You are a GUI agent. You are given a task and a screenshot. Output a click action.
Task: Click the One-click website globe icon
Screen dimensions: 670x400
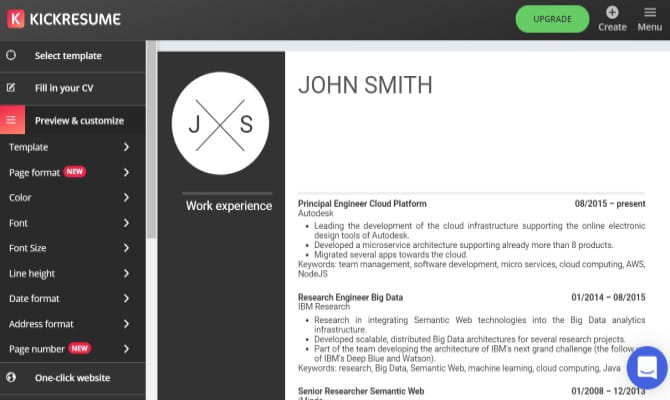pos(11,377)
